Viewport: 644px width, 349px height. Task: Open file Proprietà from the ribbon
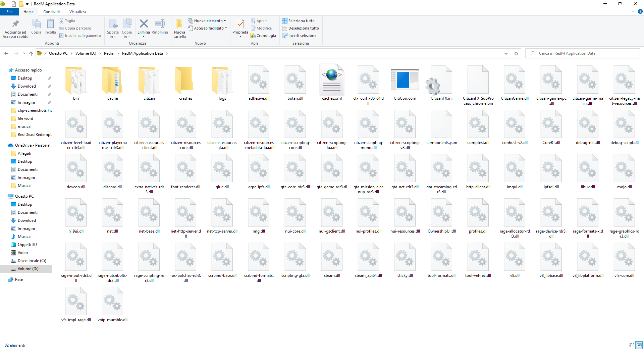240,28
